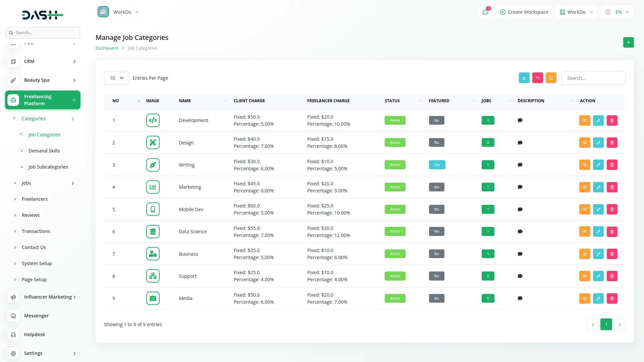Open the description comment icon for Marketing
Viewport: 644px width, 362px height.
520,187
